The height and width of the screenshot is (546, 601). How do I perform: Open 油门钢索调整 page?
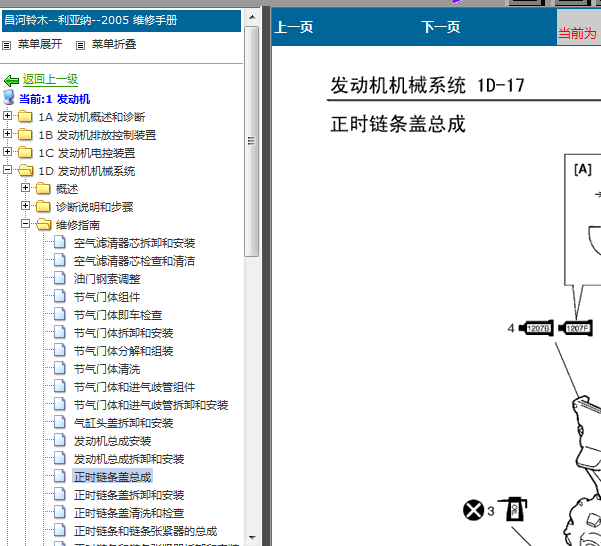click(107, 279)
